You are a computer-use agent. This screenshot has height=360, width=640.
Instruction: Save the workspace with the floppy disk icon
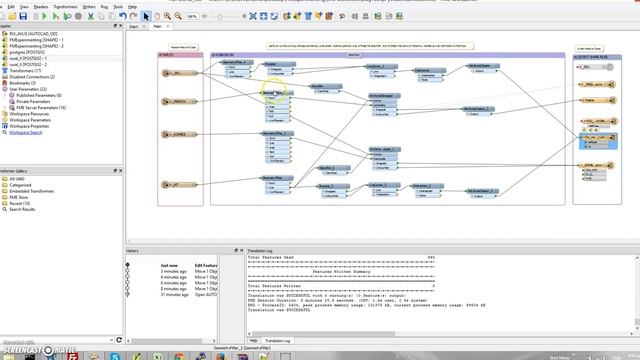tap(23, 16)
